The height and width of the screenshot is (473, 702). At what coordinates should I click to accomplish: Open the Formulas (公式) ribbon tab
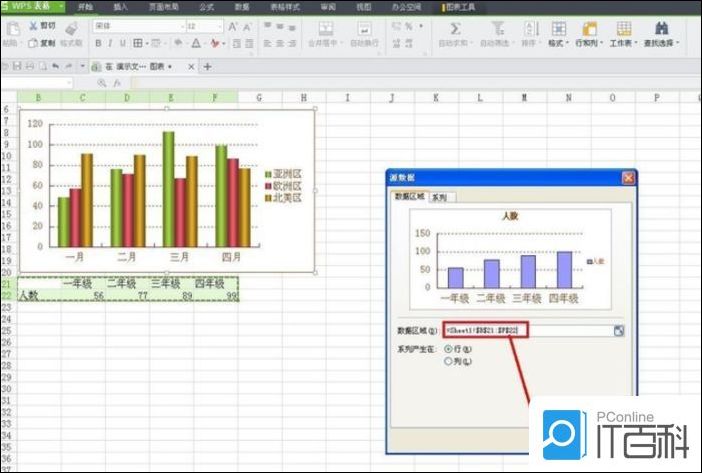(206, 7)
